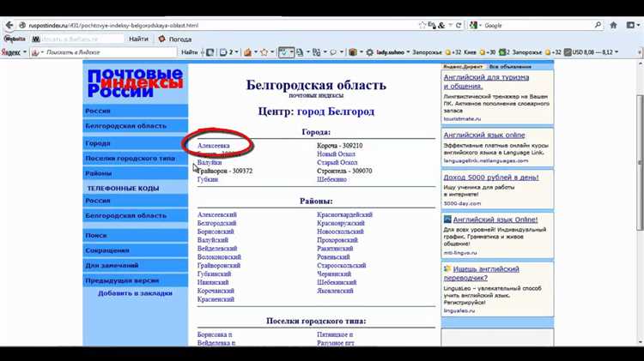Click Все объявления tab in ad block
Viewport: 644px width, 361px height.
point(510,67)
